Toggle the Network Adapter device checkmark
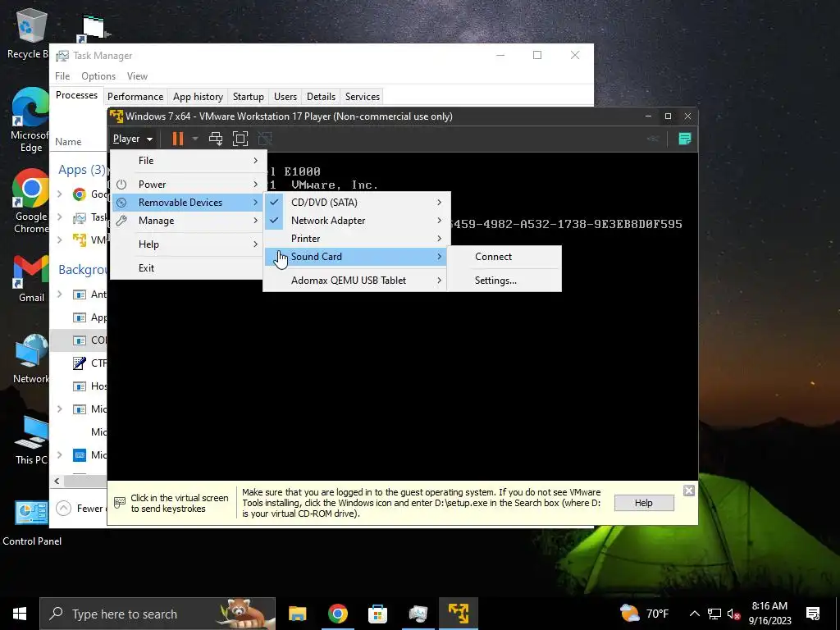 point(274,221)
